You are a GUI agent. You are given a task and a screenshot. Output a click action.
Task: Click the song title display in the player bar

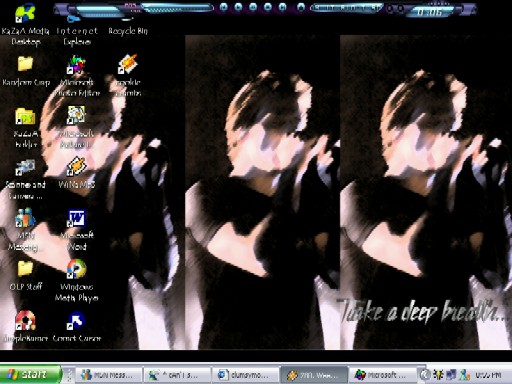[x=347, y=8]
